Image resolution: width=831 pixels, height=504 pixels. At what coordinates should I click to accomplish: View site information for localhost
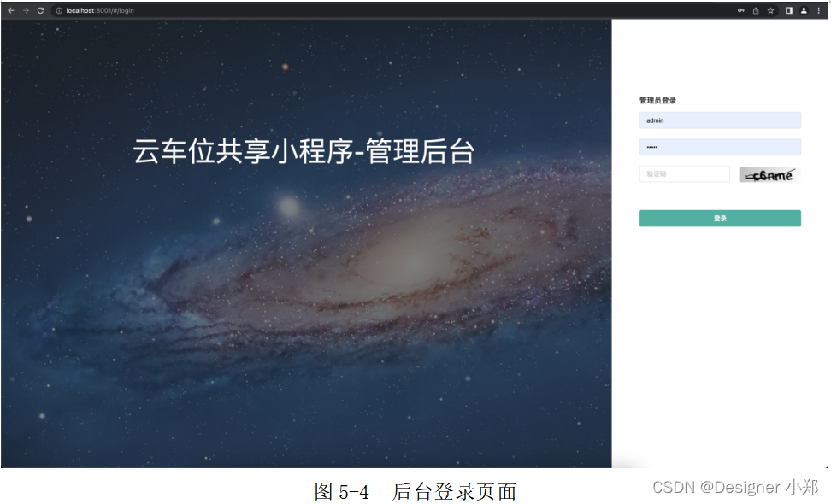[59, 10]
